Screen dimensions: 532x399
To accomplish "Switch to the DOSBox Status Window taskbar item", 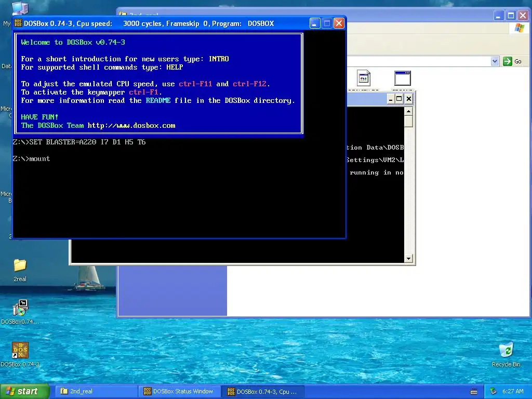I will [180, 391].
